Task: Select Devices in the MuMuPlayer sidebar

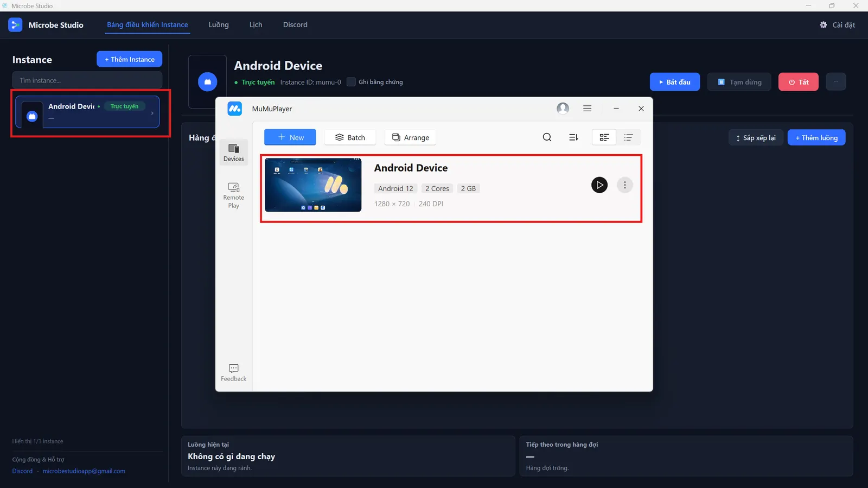Action: pyautogui.click(x=234, y=153)
